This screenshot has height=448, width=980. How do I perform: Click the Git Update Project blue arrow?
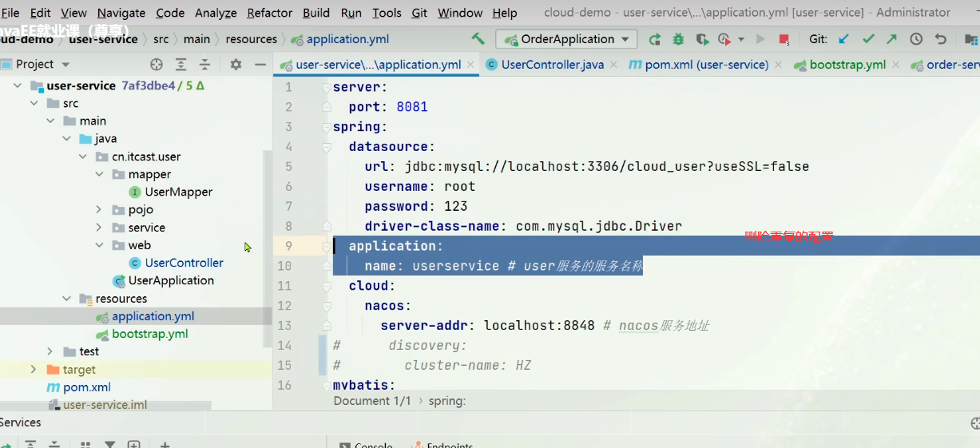[x=843, y=39]
